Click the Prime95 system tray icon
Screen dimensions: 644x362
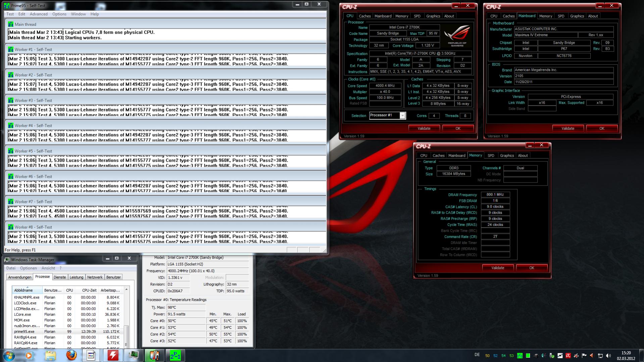pyautogui.click(x=520, y=356)
